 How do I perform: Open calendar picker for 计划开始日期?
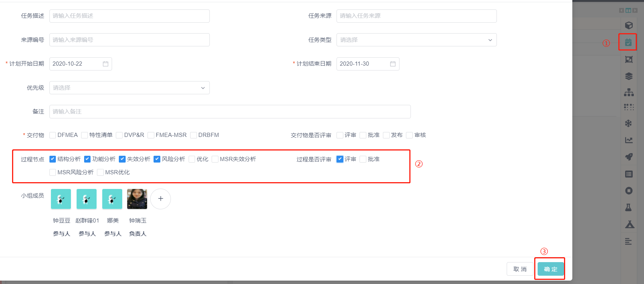pos(106,64)
